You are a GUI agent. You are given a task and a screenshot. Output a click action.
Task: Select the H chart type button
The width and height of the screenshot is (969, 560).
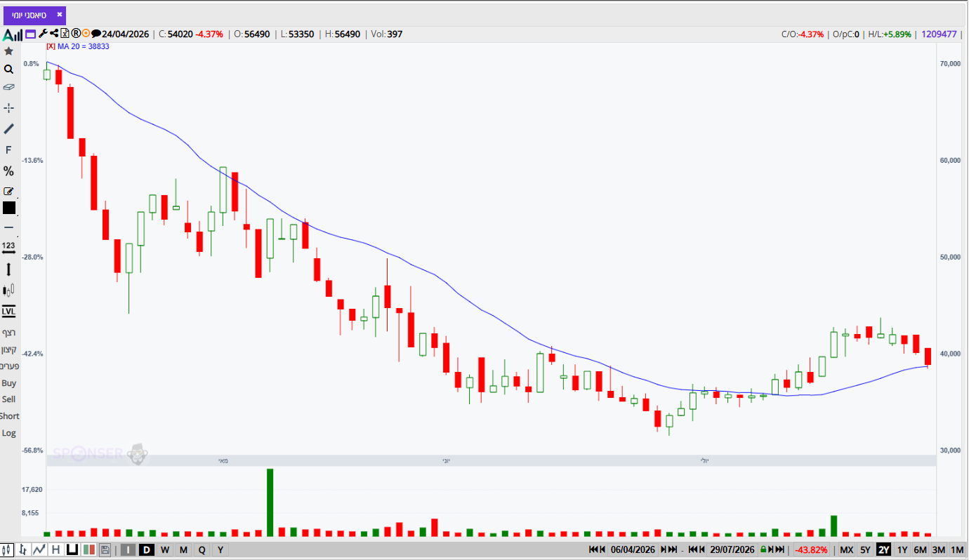click(x=55, y=550)
